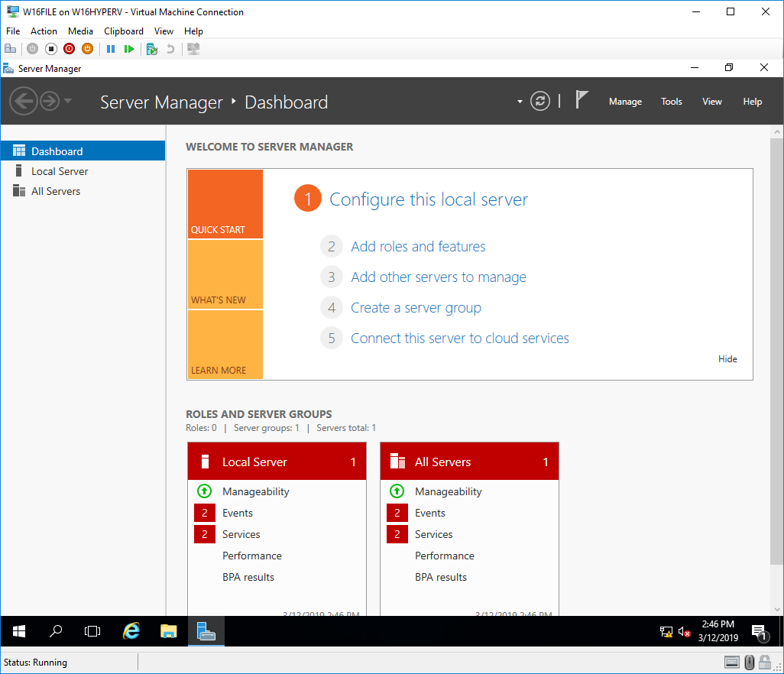This screenshot has height=674, width=784.
Task: Open the Media menu
Action: [80, 31]
